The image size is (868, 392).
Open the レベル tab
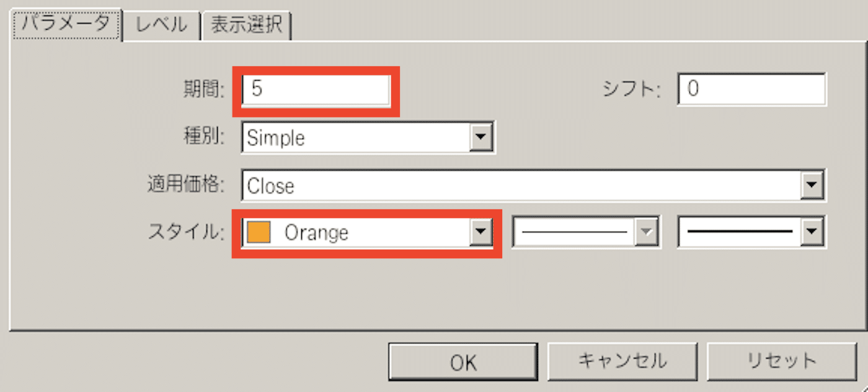coord(161,25)
